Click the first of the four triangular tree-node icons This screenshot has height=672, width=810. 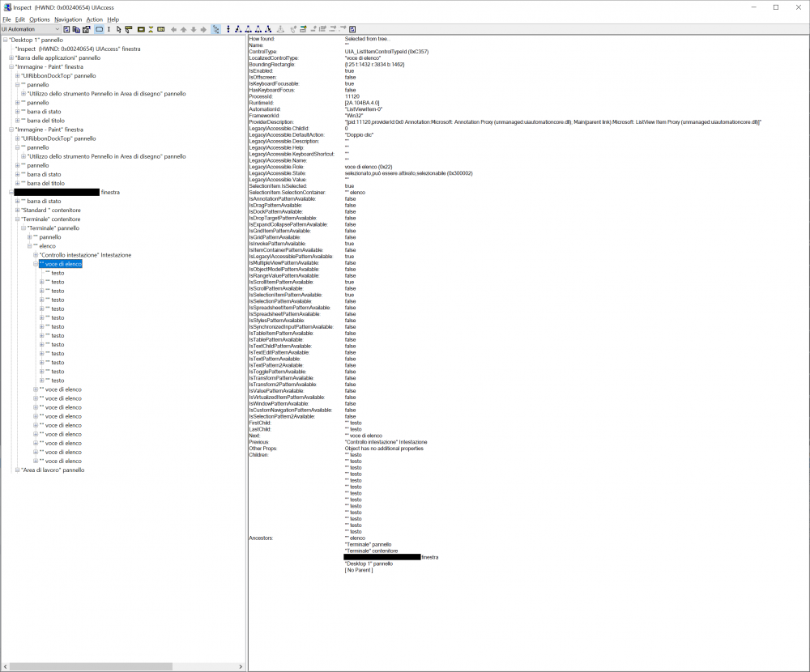(x=238, y=29)
